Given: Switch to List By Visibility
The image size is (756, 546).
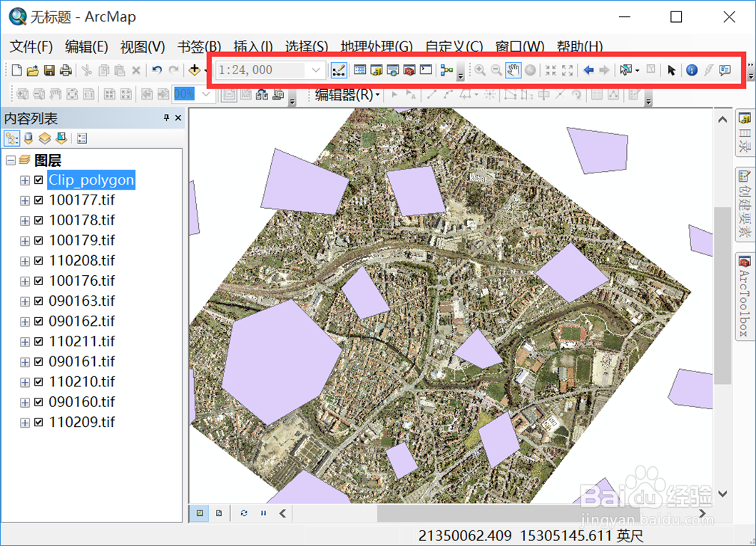Looking at the screenshot, I should point(45,139).
